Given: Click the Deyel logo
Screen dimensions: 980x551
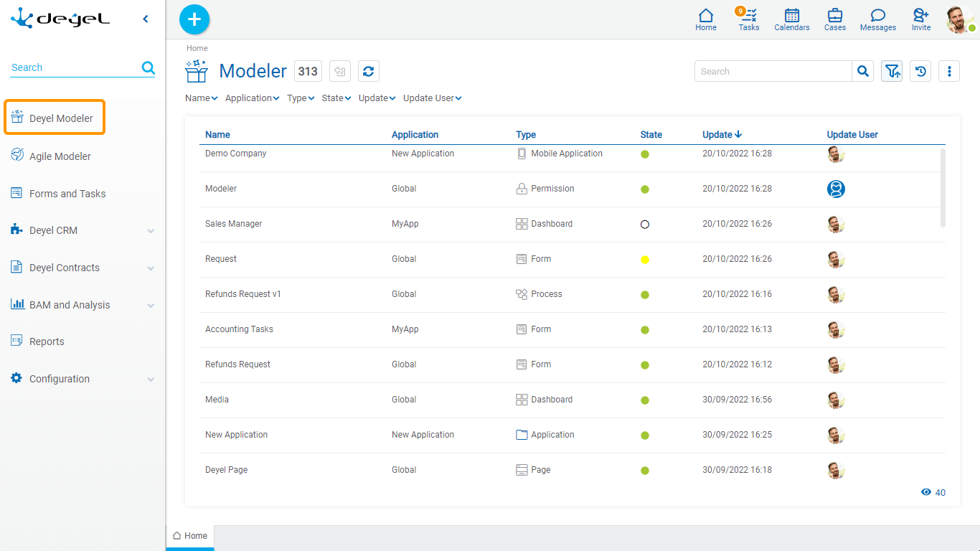Looking at the screenshot, I should [x=60, y=18].
